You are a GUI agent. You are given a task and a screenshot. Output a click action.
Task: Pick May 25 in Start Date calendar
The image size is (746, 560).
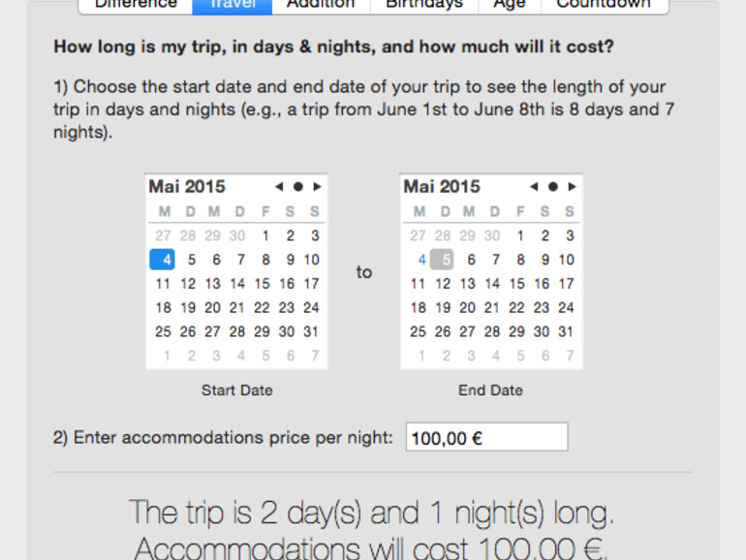[x=163, y=332]
